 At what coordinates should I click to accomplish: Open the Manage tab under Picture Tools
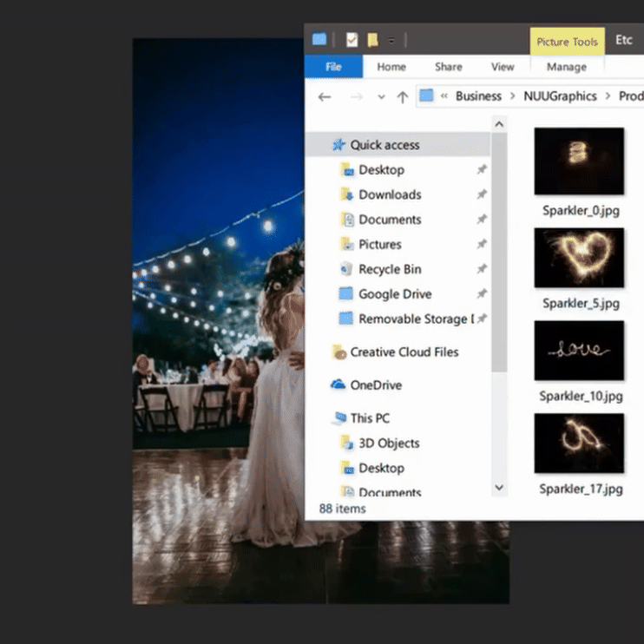[x=566, y=67]
